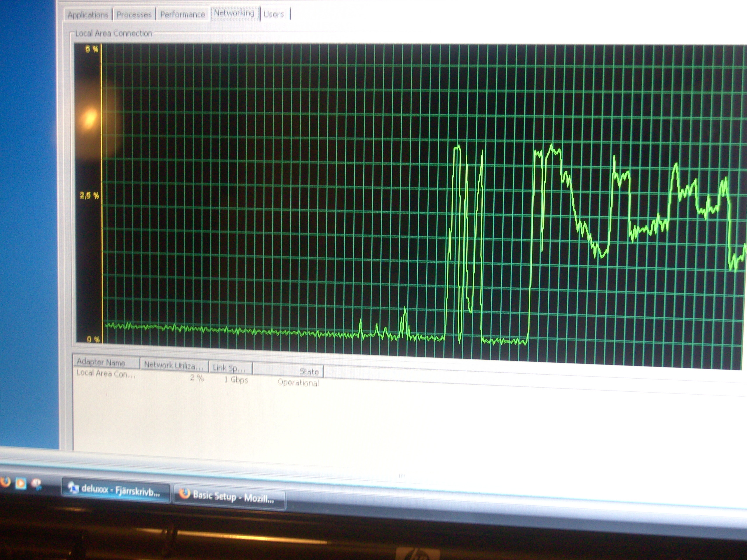This screenshot has height=560, width=747.
Task: Select the Performance tab
Action: (182, 15)
